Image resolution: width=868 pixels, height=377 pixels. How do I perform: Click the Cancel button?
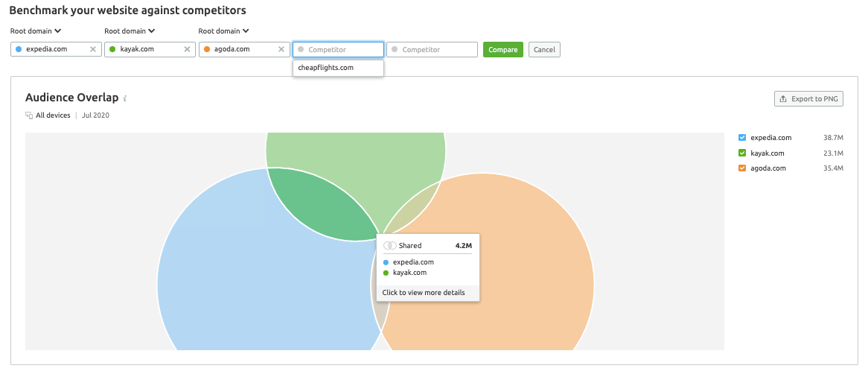click(544, 50)
